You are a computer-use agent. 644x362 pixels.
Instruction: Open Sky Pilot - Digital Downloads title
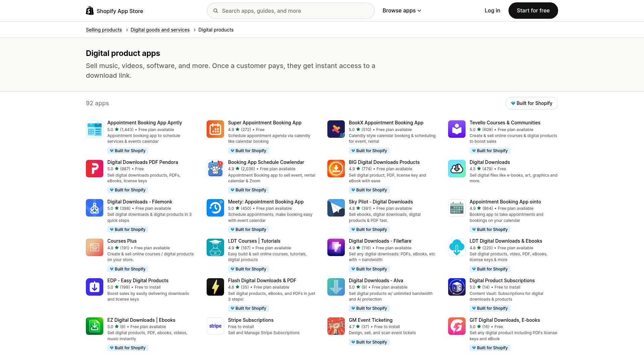pos(381,202)
